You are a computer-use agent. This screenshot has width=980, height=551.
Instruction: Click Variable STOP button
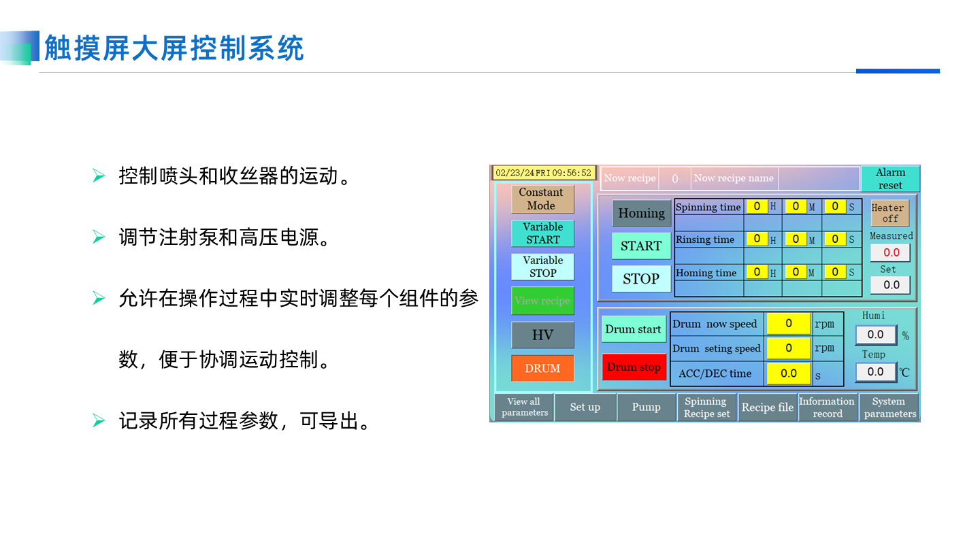[x=542, y=267]
